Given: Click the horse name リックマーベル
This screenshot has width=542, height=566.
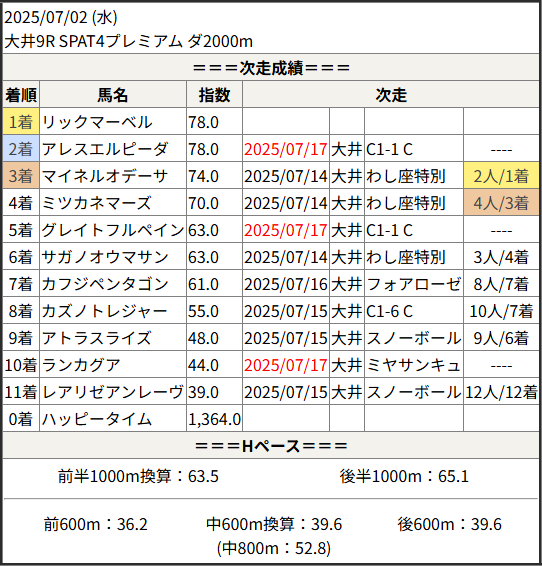Looking at the screenshot, I should [97, 122].
